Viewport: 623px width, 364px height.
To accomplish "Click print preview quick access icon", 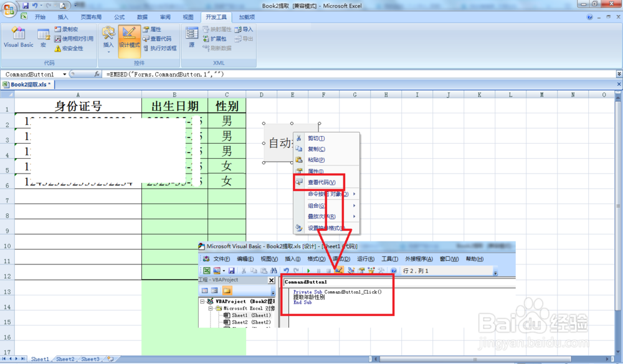I will 62,6.
